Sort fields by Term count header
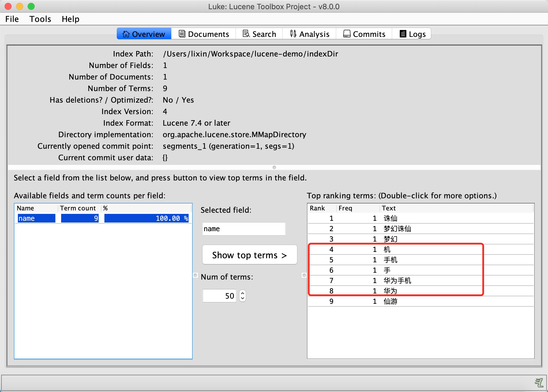The width and height of the screenshot is (548, 392). click(x=80, y=208)
